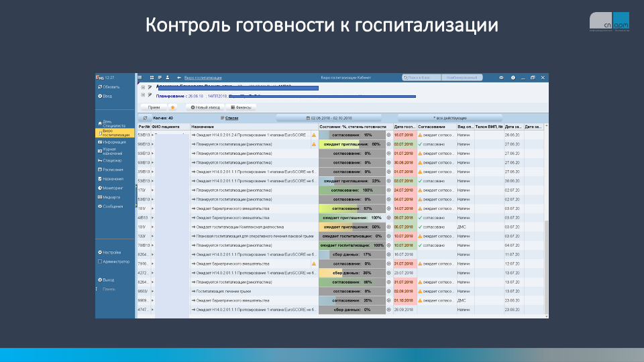Click the warning triangle after row 96/В13 appointment
644x362 pixels.
[x=314, y=144]
